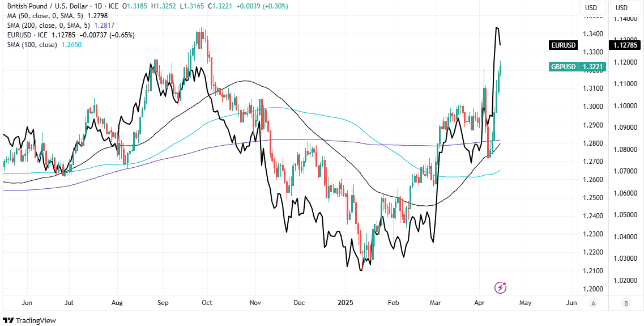Screen dimensions: 644x326
Task: Click the black EURUSD price label
Action: coord(563,45)
